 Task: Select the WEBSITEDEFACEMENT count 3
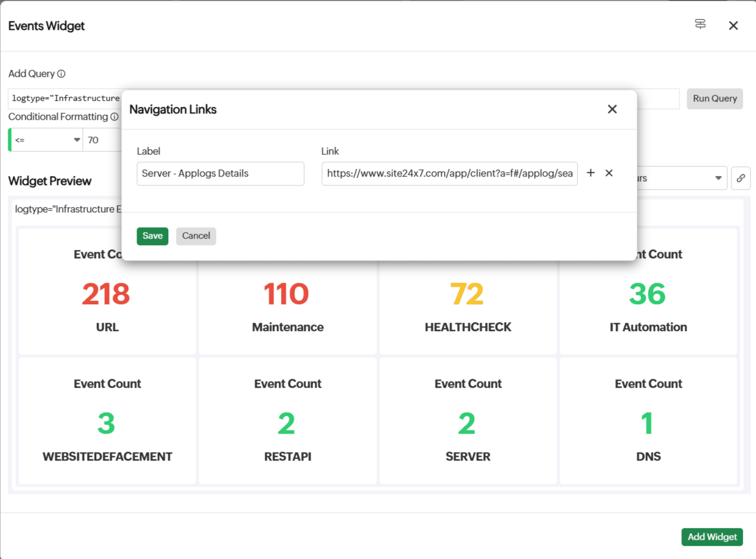coord(106,423)
